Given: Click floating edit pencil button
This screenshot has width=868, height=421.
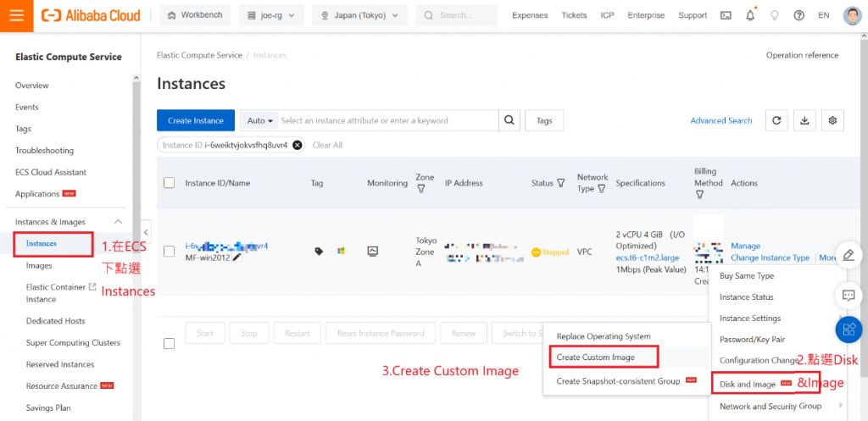Looking at the screenshot, I should [x=848, y=256].
